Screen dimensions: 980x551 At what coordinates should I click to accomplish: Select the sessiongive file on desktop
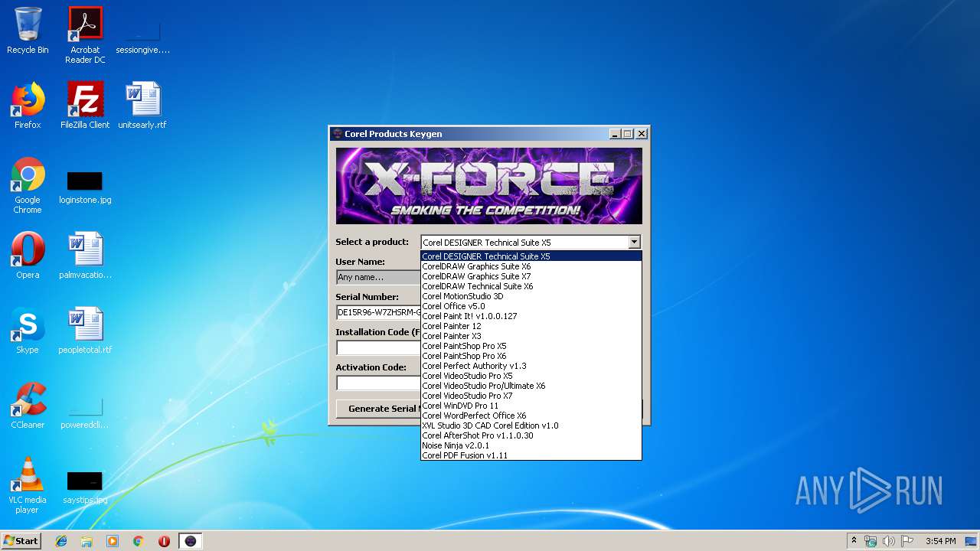pyautogui.click(x=142, y=35)
